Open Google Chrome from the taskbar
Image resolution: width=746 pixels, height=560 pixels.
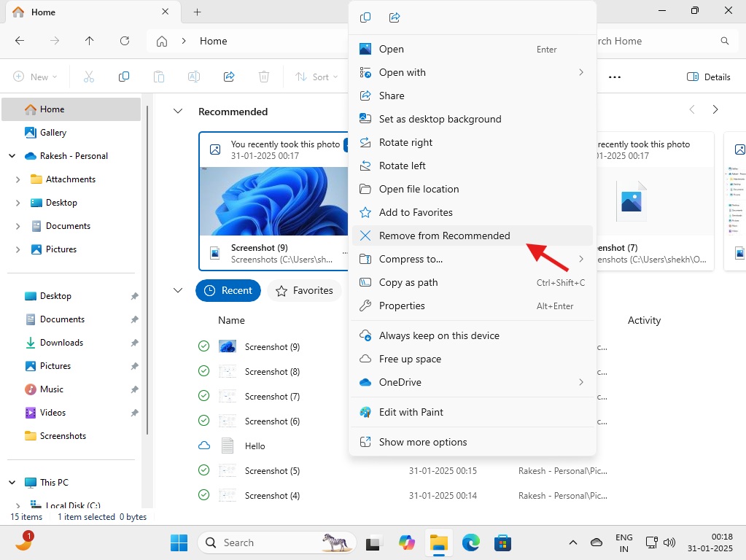[470, 542]
